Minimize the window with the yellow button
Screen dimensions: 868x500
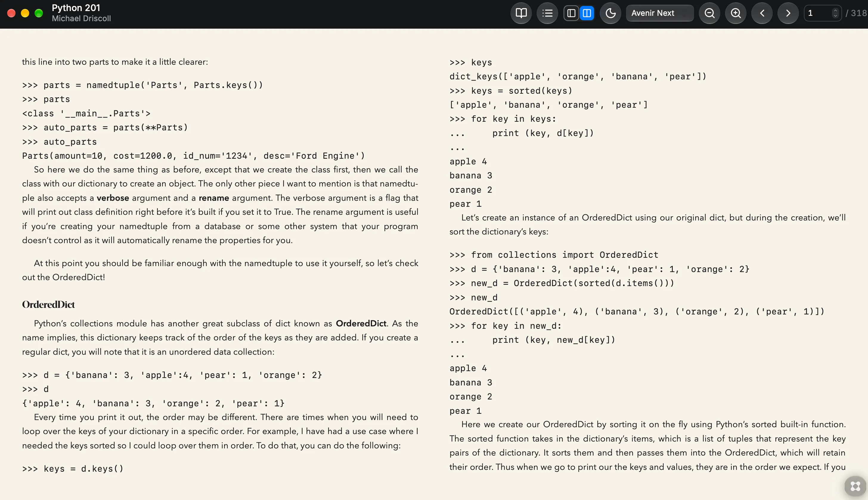(x=25, y=13)
